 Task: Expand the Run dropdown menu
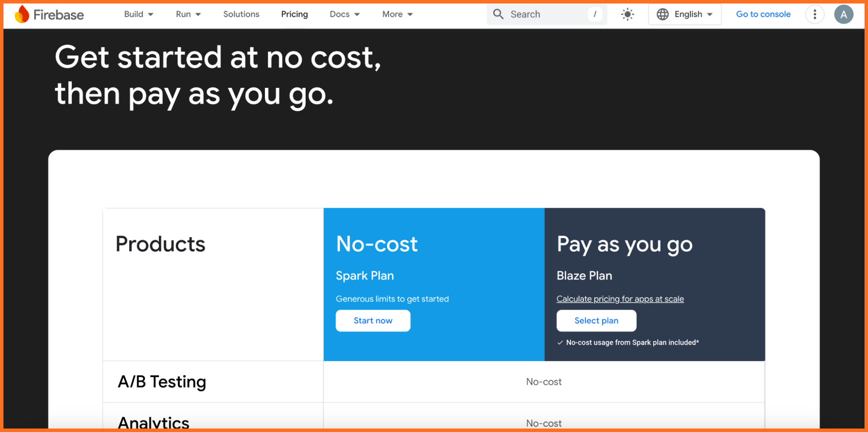(x=188, y=14)
